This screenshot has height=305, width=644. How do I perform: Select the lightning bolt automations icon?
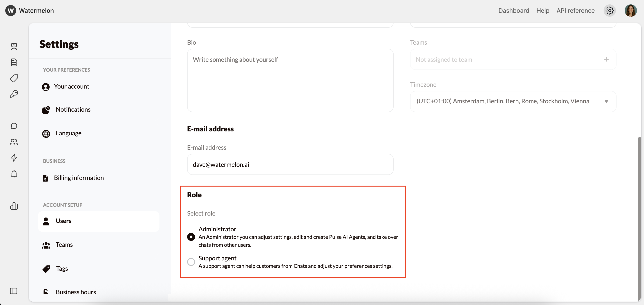(14, 158)
